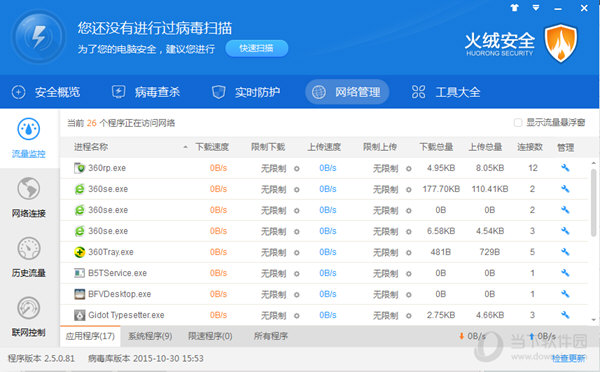Open the title bar dropdown menu arrow
The image size is (600, 372).
pyautogui.click(x=536, y=8)
